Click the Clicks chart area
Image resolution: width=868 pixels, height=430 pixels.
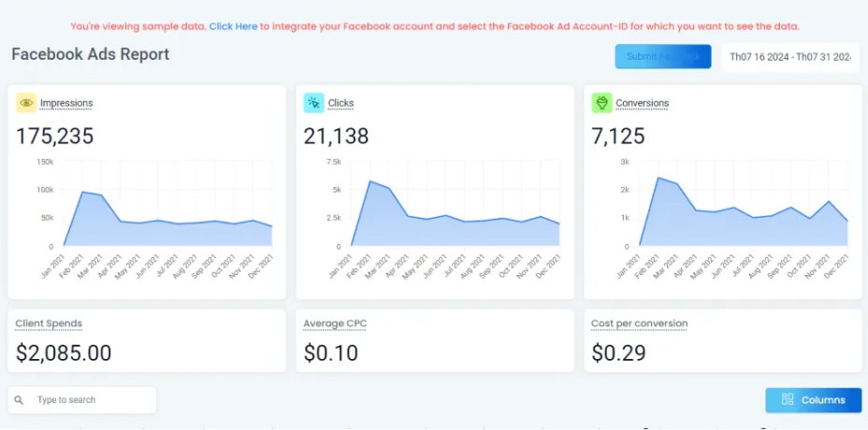[456, 204]
